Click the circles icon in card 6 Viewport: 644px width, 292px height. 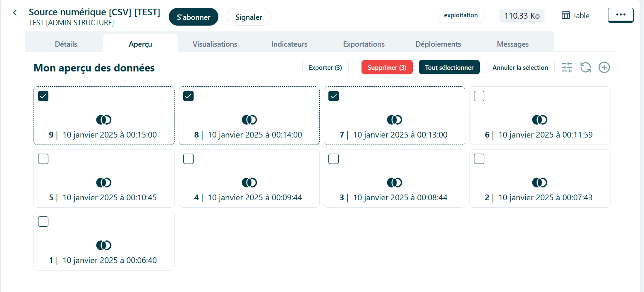[540, 120]
